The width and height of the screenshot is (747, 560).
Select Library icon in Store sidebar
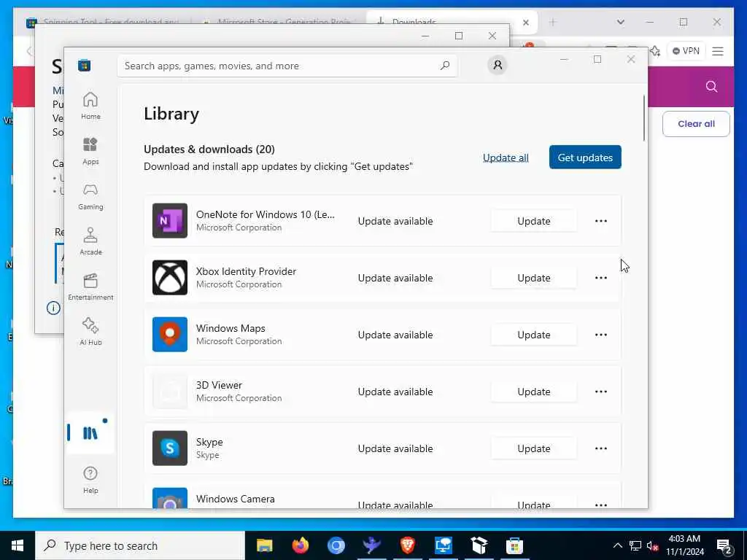pyautogui.click(x=90, y=433)
